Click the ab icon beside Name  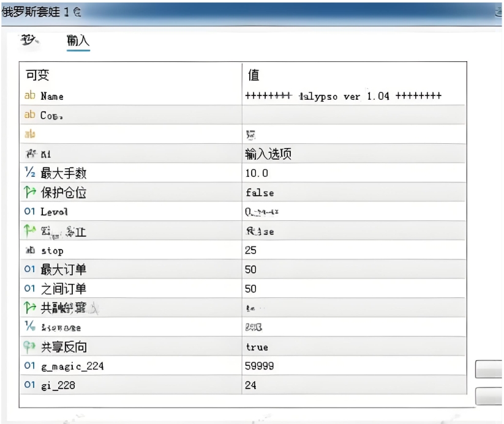(x=30, y=95)
